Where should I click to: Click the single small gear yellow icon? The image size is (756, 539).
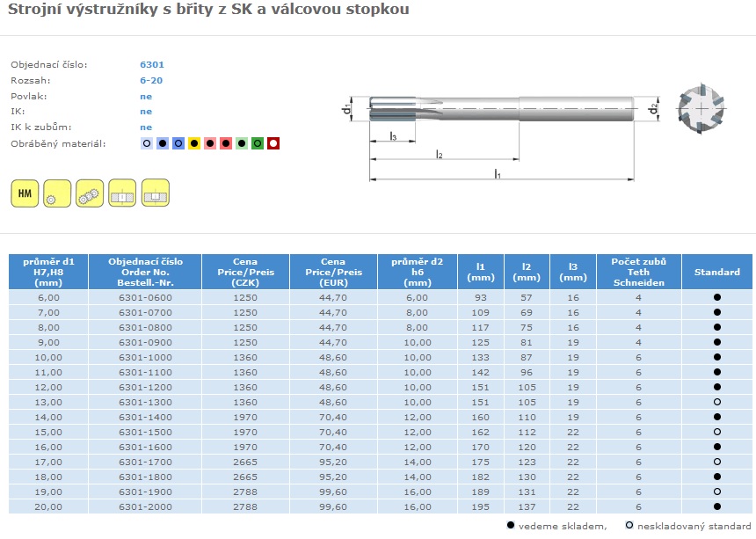pos(57,193)
